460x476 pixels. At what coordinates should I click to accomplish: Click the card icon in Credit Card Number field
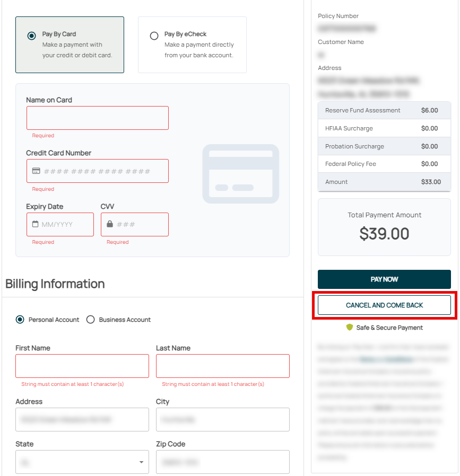pos(36,171)
